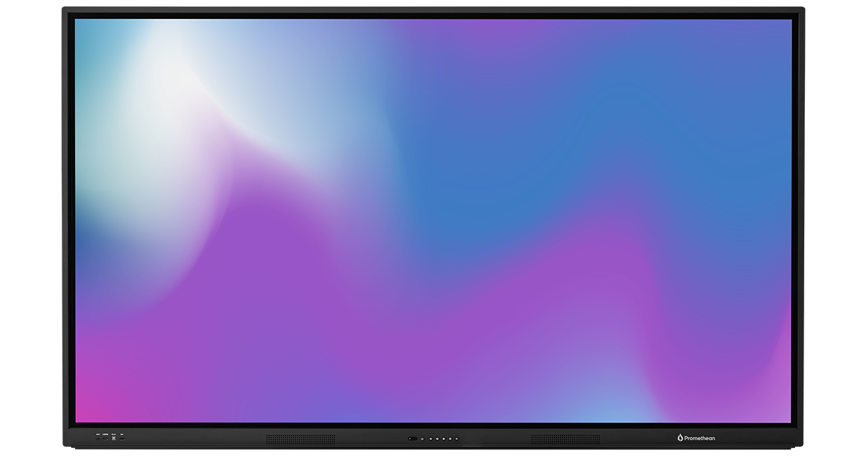Click the right speaker grille

pyautogui.click(x=565, y=439)
